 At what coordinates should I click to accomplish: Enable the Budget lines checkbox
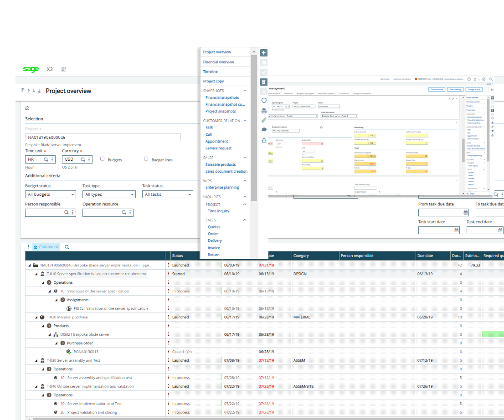point(146,158)
